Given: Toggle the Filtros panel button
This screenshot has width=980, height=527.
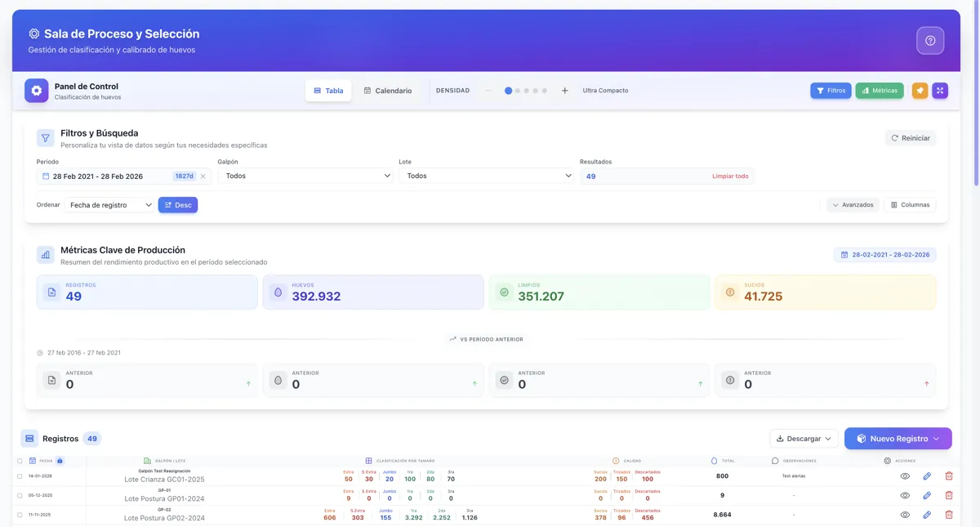Looking at the screenshot, I should pyautogui.click(x=831, y=91).
